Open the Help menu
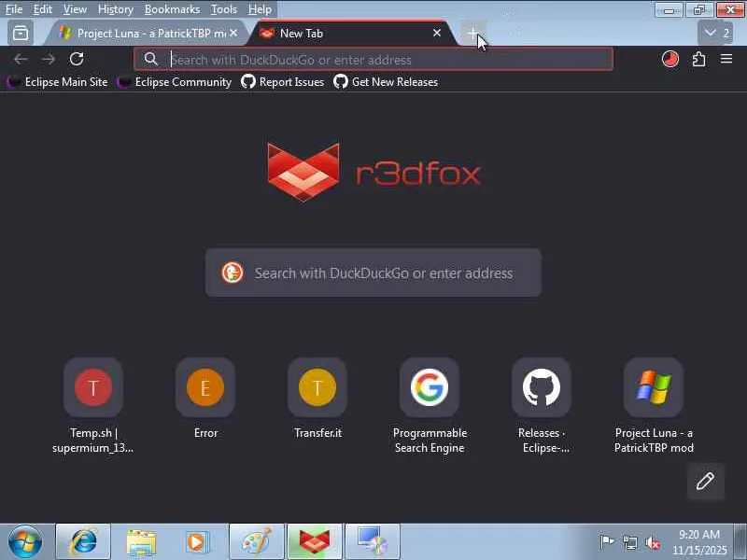 pyautogui.click(x=260, y=9)
